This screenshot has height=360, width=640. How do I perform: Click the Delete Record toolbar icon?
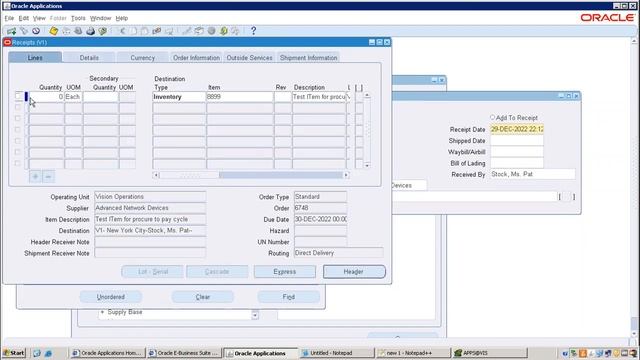pos(169,31)
